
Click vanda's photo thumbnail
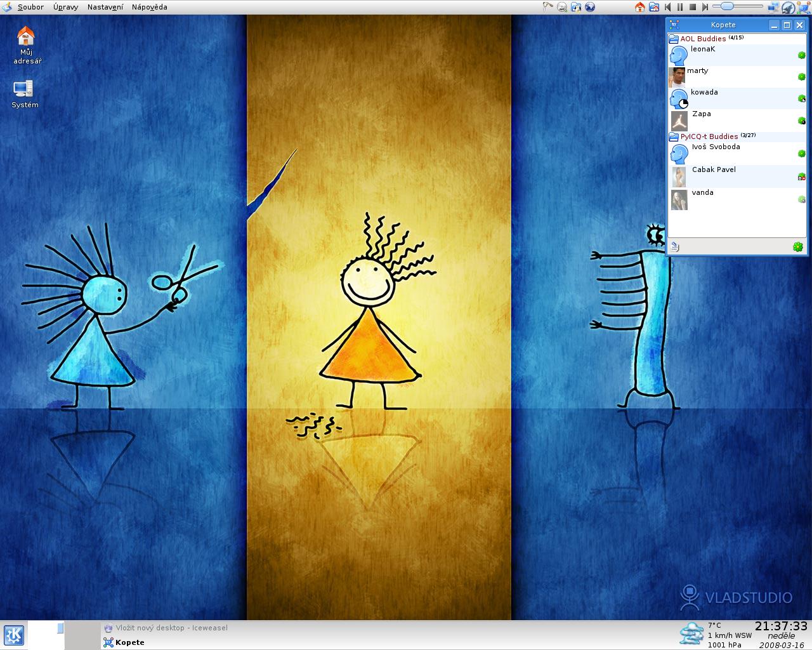(679, 199)
